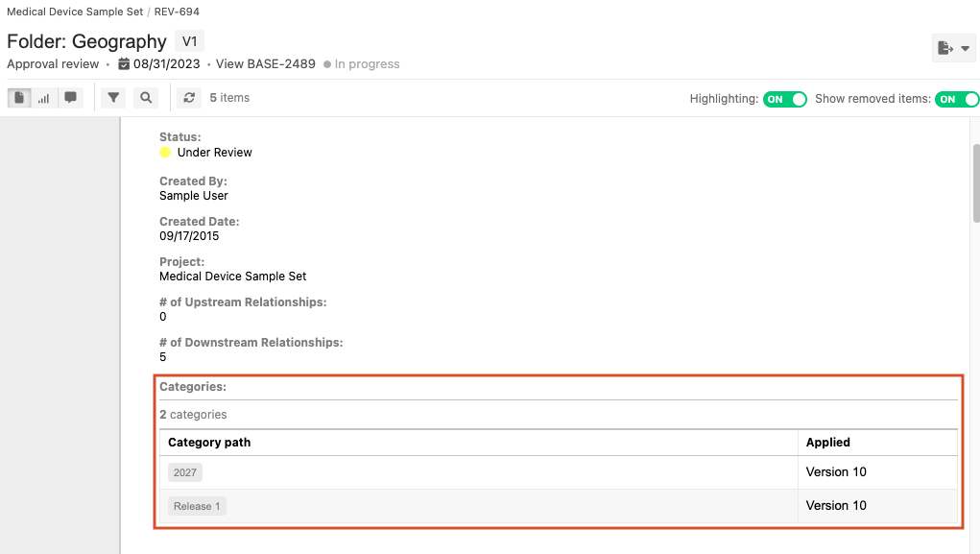The image size is (980, 554).
Task: Click the REV-694 breadcrumb
Action: tap(177, 12)
